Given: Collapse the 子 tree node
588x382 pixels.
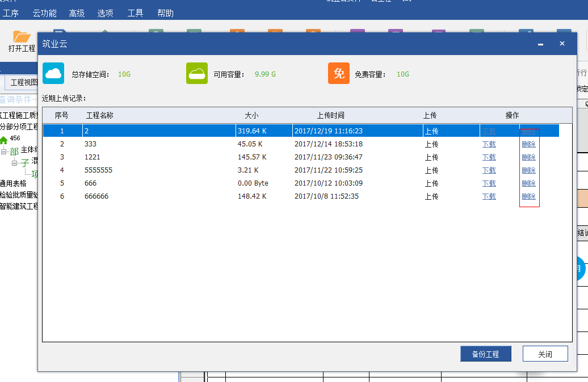Looking at the screenshot, I should (15, 163).
